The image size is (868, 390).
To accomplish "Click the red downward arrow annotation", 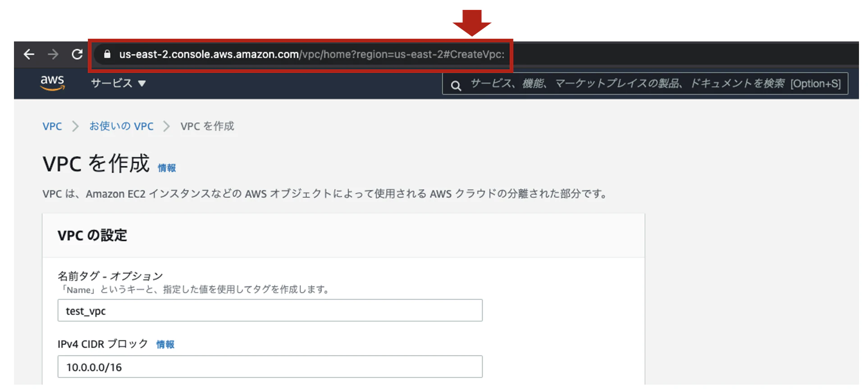I will click(x=471, y=23).
